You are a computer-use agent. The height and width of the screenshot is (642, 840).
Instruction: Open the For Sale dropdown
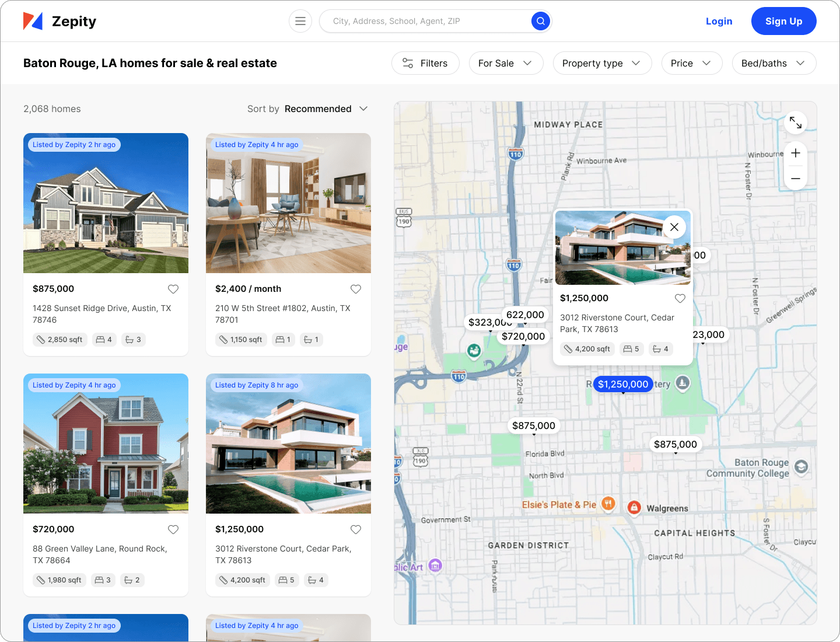click(x=506, y=63)
